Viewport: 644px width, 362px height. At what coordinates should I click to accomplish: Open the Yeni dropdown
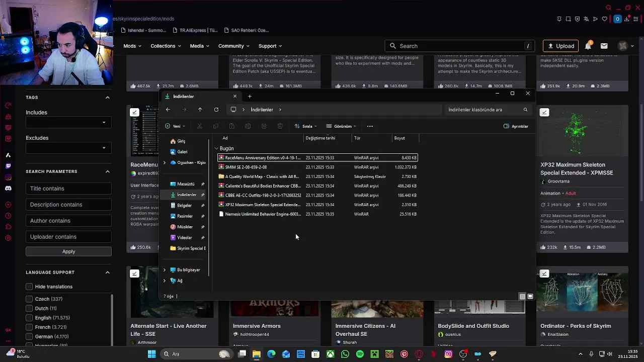(175, 126)
